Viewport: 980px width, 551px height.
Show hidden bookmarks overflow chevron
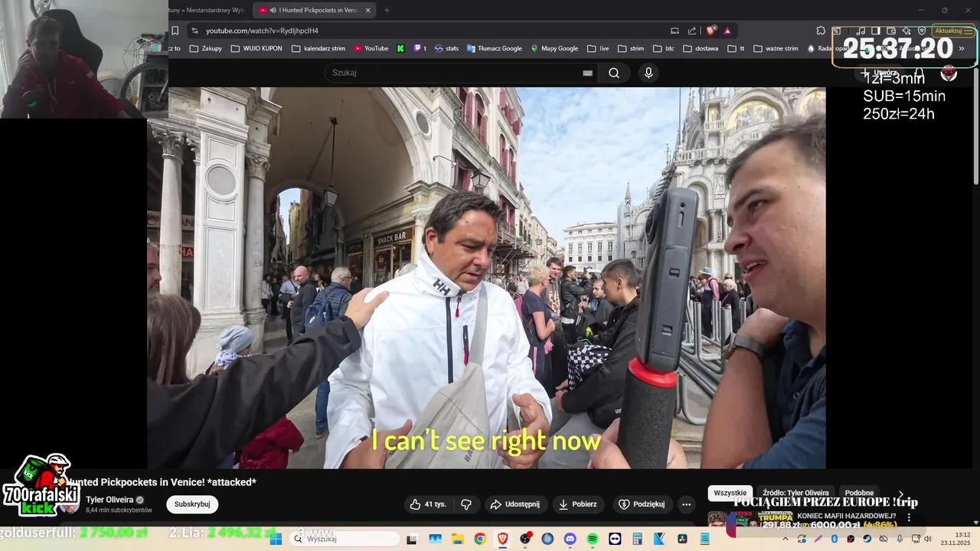coord(962,48)
